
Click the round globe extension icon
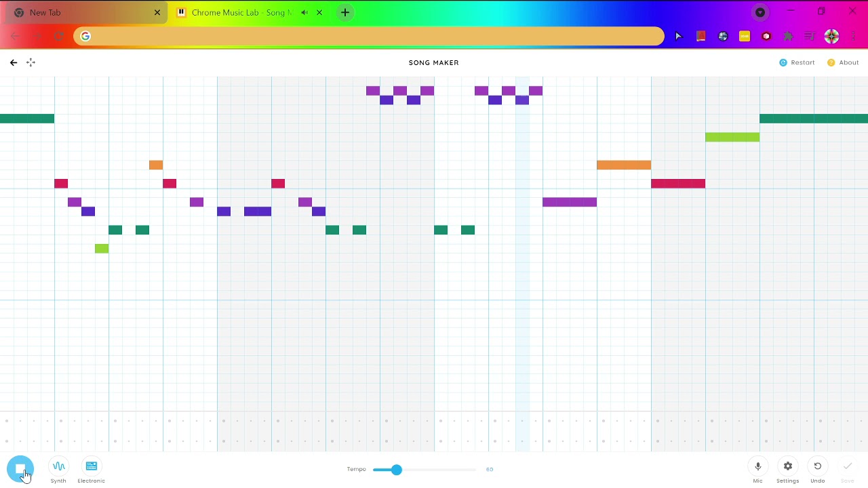tap(723, 36)
